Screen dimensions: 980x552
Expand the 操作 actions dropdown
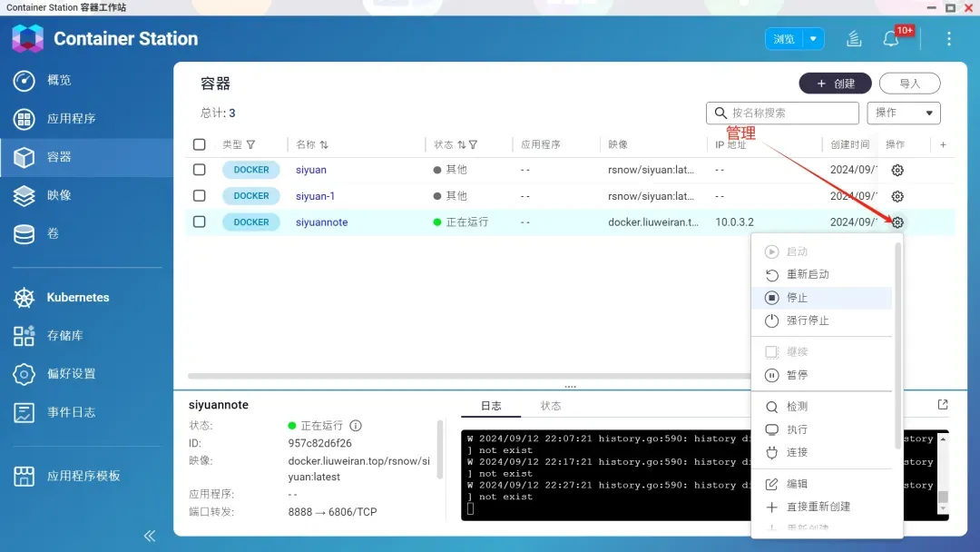[904, 113]
